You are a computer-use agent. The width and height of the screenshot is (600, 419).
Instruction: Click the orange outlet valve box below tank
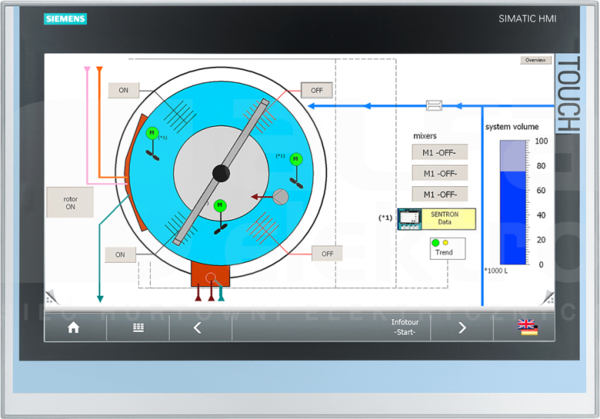point(210,274)
